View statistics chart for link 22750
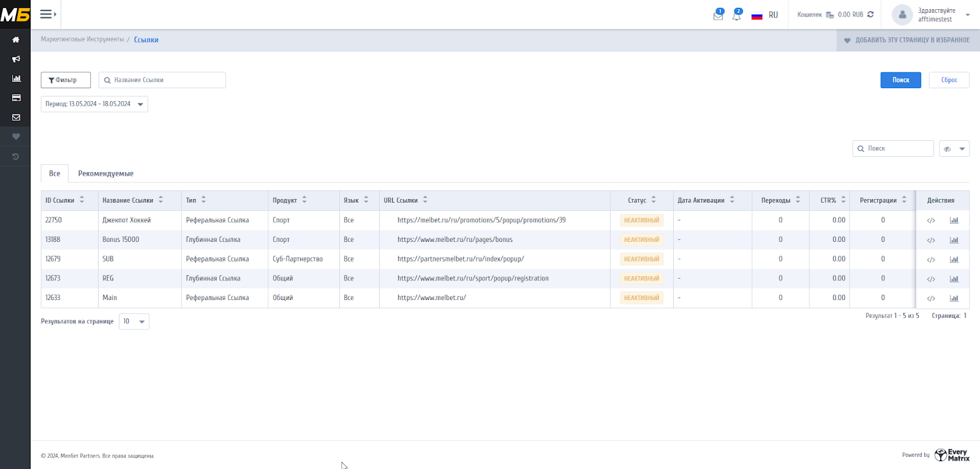 click(954, 220)
